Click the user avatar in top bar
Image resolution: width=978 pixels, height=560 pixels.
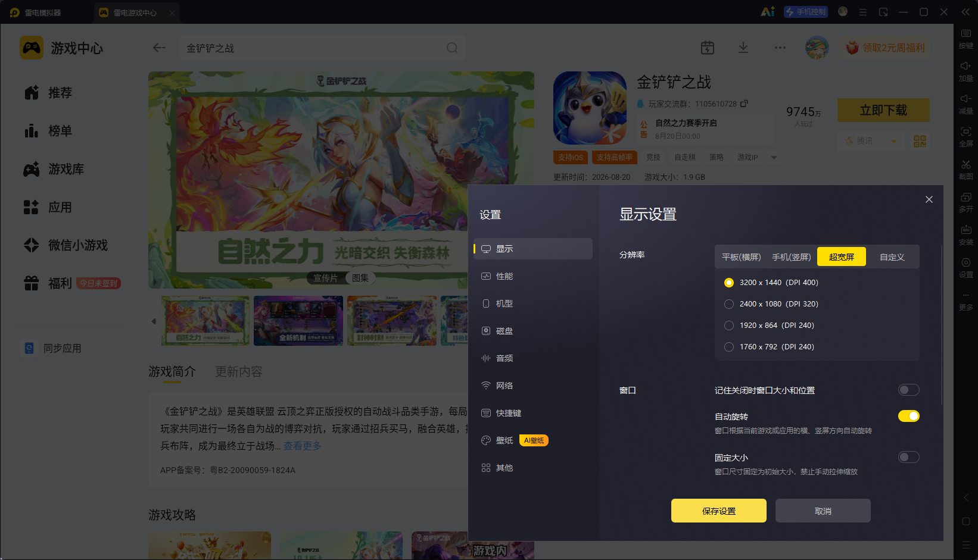(x=817, y=48)
